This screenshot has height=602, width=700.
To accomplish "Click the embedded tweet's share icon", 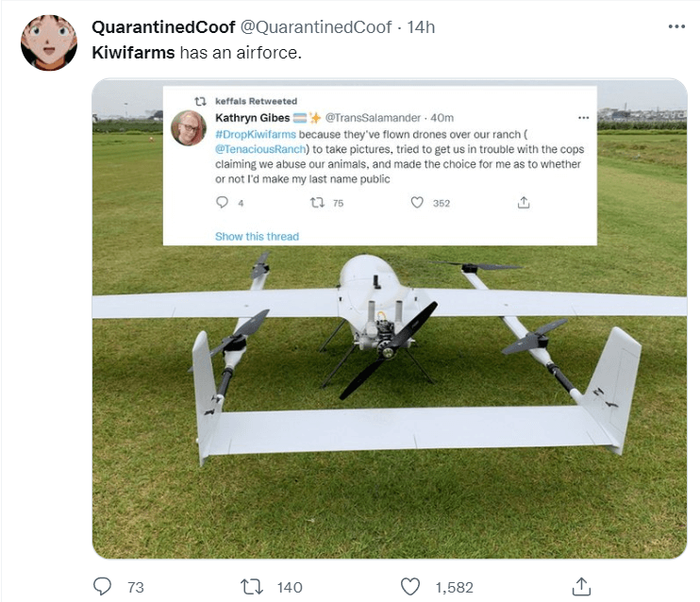I will click(x=524, y=203).
